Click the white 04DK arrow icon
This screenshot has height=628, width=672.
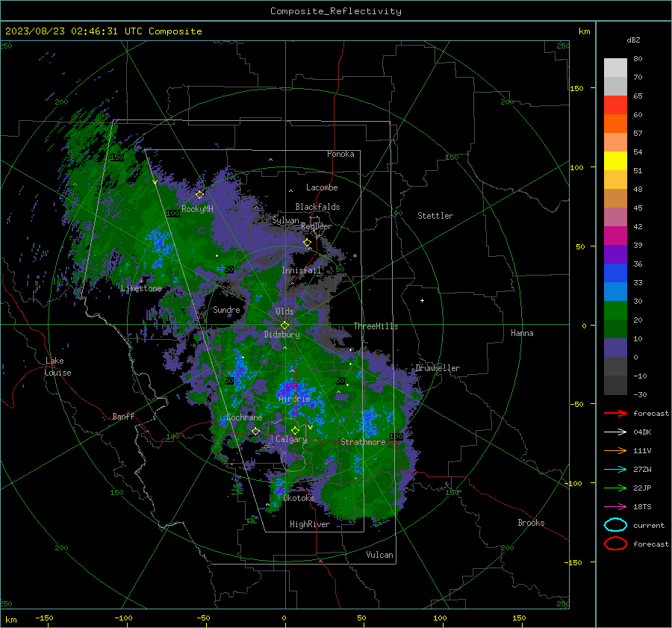(615, 432)
